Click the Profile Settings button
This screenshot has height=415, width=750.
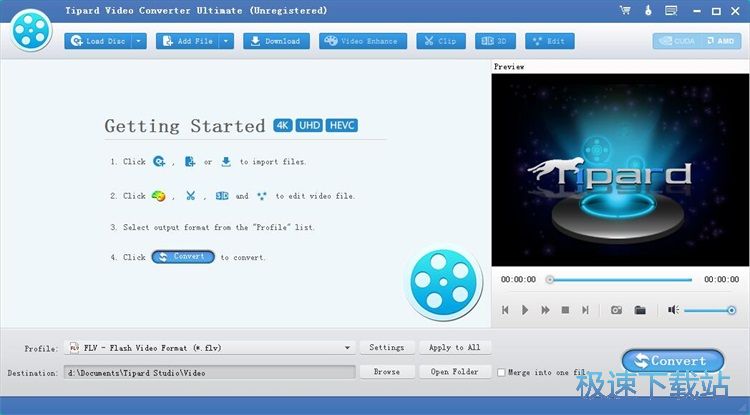coord(386,348)
